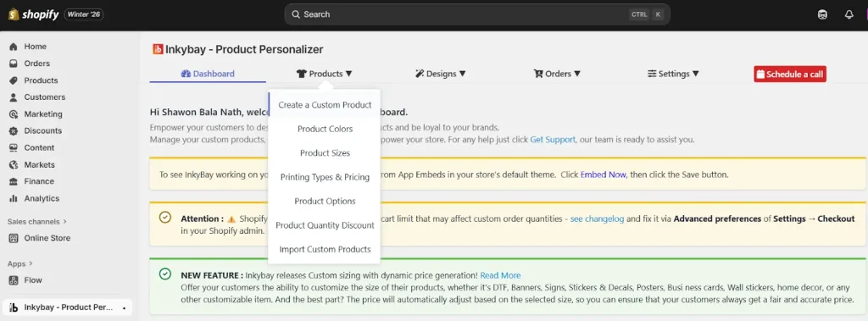Click the Embed Now link
This screenshot has width=868, height=321.
tap(603, 174)
